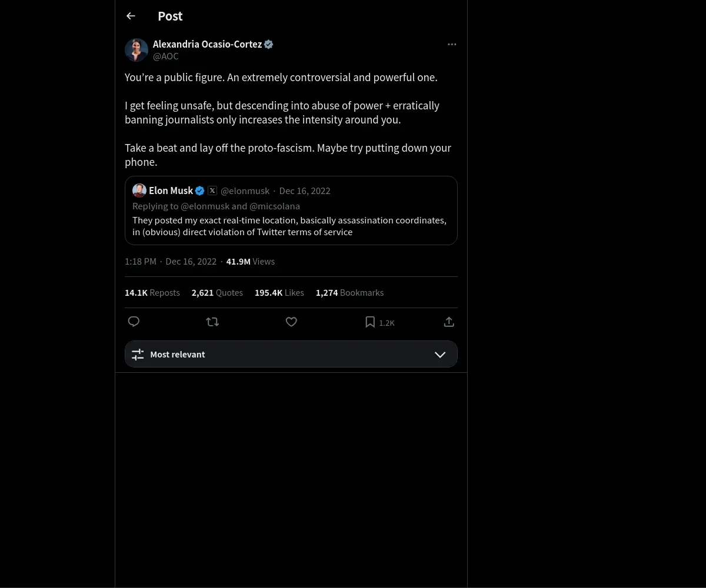Click Elon Musk's small avatar in quote

[x=139, y=191]
